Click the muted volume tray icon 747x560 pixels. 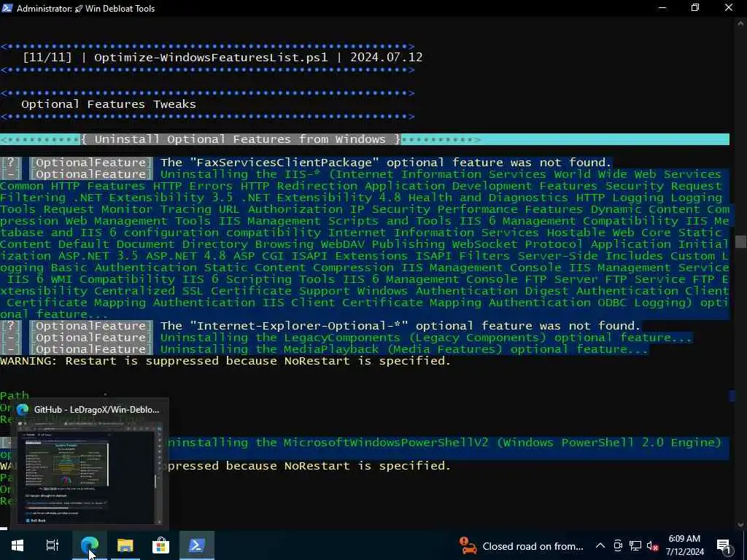click(653, 545)
